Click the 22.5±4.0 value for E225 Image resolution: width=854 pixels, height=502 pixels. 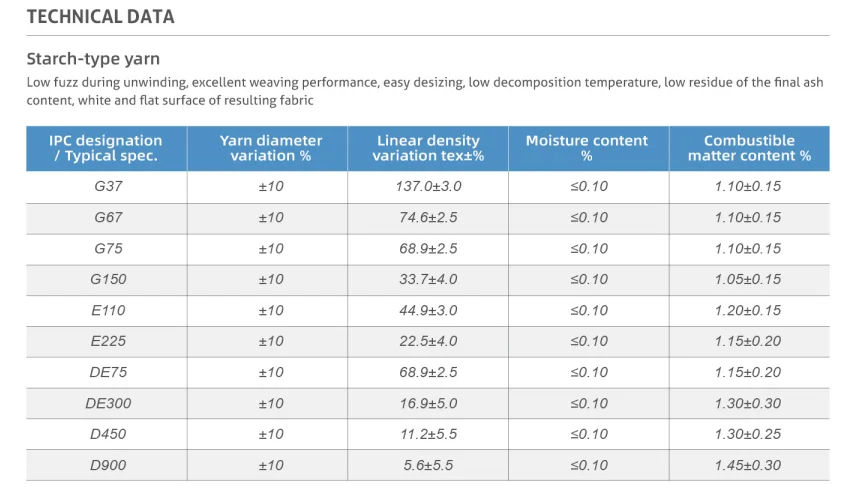[428, 341]
